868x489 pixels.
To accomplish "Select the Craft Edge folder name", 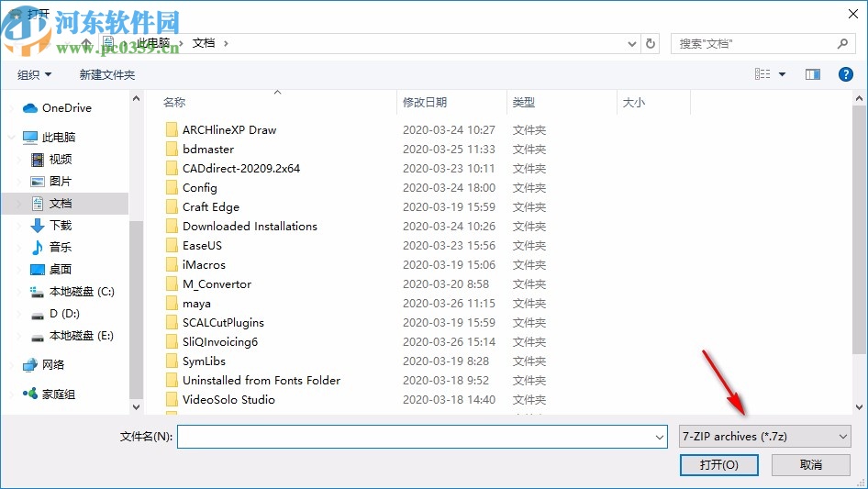I will [211, 207].
